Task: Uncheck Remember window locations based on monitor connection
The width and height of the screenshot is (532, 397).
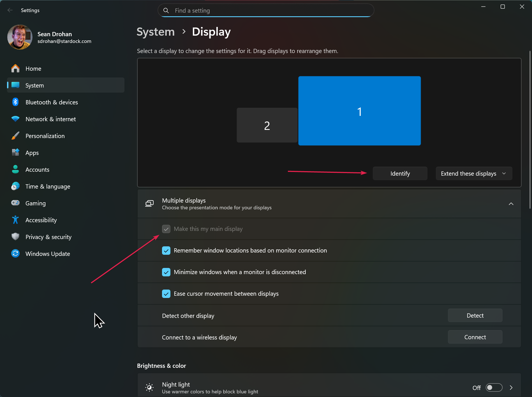Action: 166,251
